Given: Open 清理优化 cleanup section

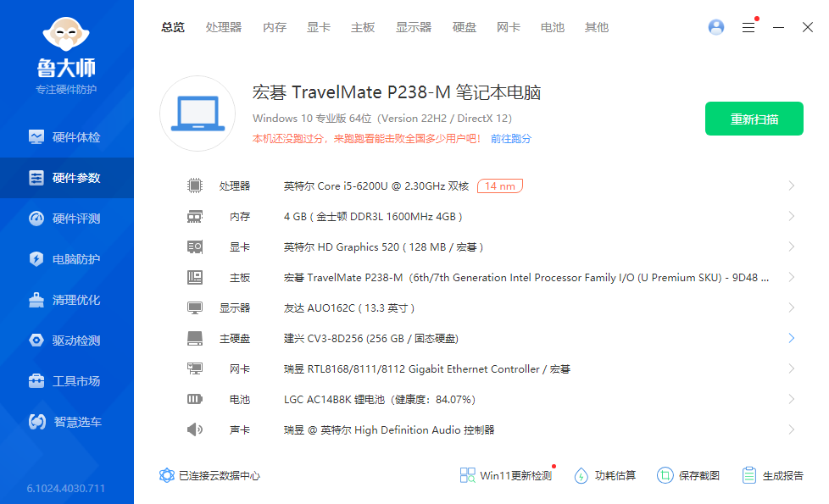Looking at the screenshot, I should click(x=67, y=300).
